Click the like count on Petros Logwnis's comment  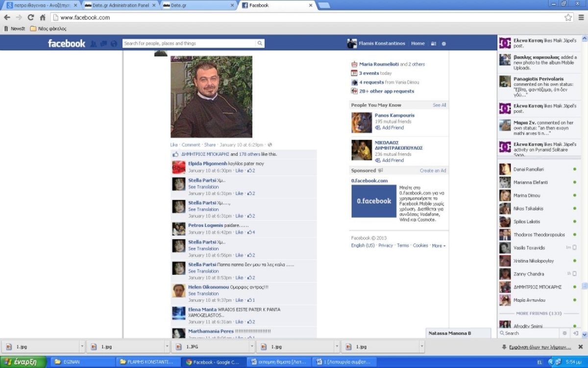pos(251,232)
